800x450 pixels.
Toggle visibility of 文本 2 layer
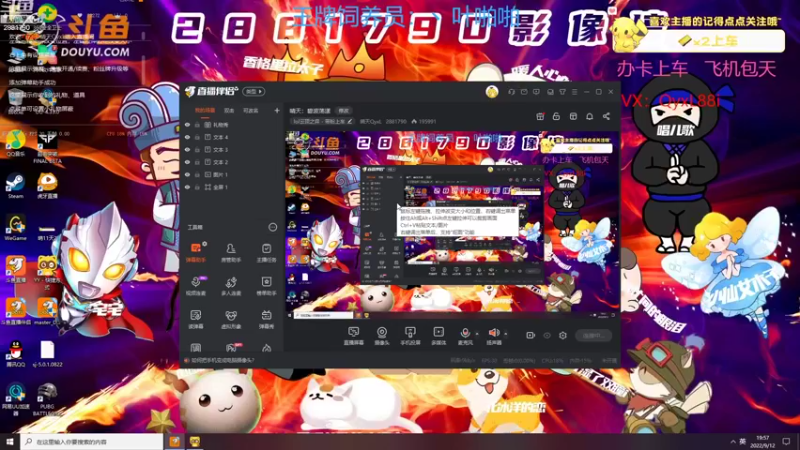(x=188, y=162)
